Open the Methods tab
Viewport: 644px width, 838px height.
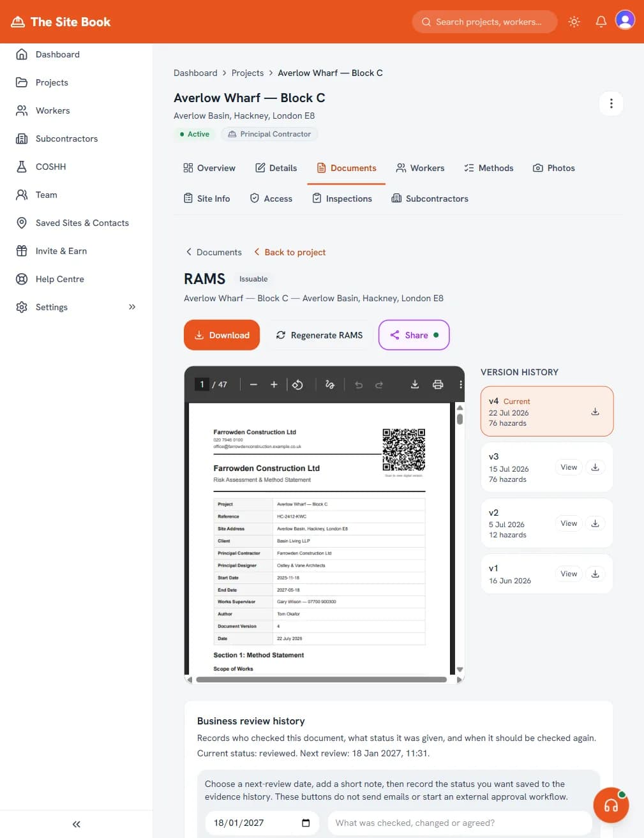click(488, 168)
